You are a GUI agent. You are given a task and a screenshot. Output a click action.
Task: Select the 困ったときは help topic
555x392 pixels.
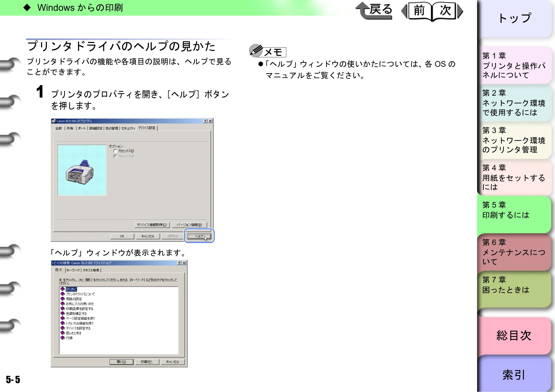(74, 333)
